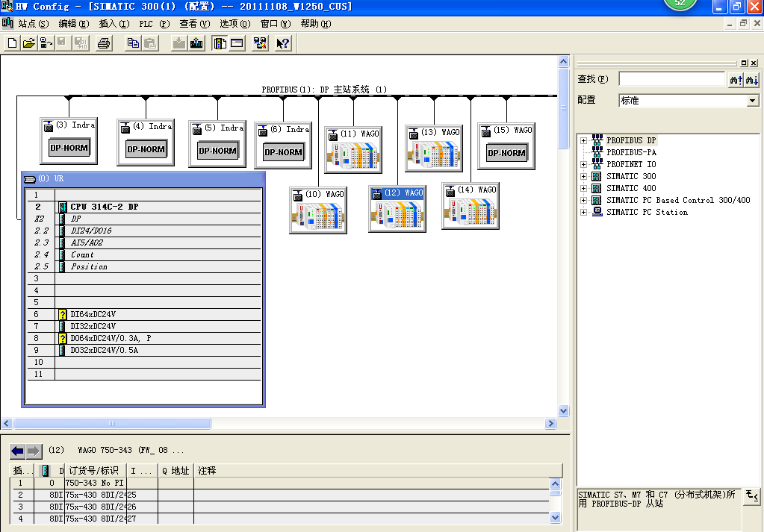Expand the SIMATIC 400 catalog node
This screenshot has height=532, width=764.
coord(583,188)
